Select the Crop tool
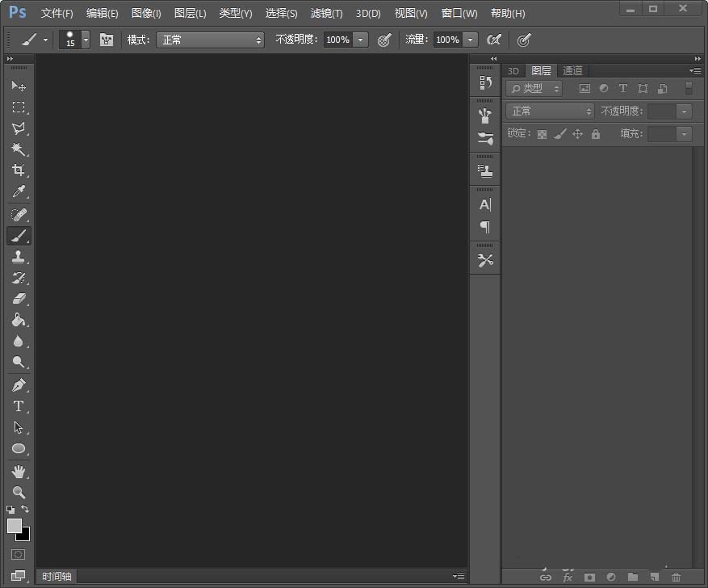708x588 pixels. (18, 170)
